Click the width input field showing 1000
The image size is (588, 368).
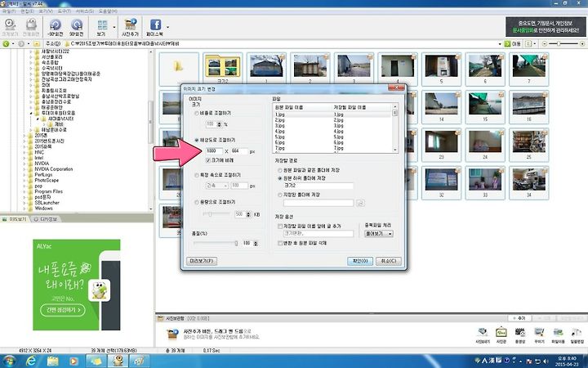214,151
